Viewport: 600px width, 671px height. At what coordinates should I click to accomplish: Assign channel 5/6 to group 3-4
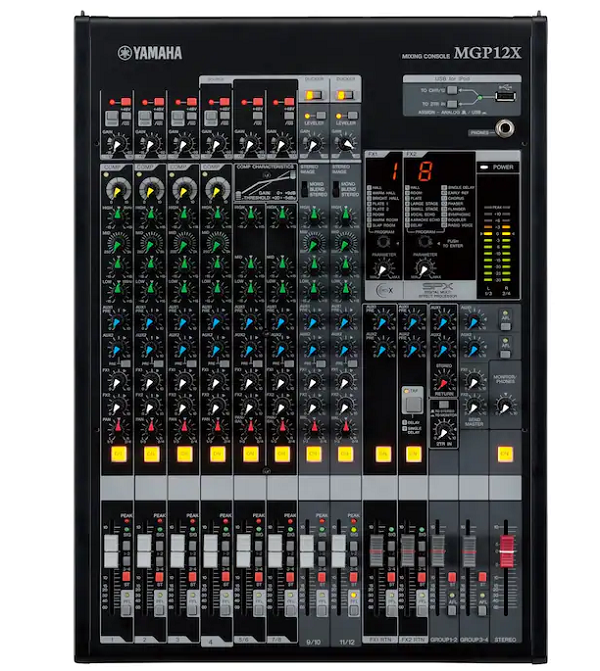[x=258, y=561]
